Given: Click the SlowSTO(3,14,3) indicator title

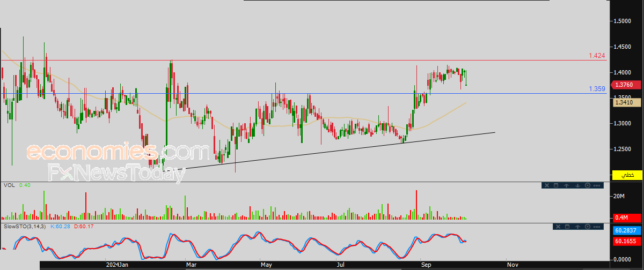Looking at the screenshot, I should click(26, 227).
